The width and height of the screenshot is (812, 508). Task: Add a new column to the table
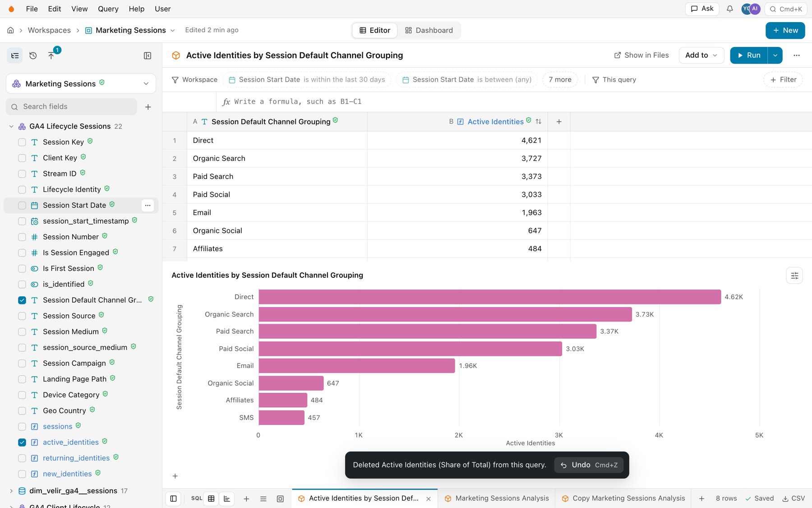559,121
